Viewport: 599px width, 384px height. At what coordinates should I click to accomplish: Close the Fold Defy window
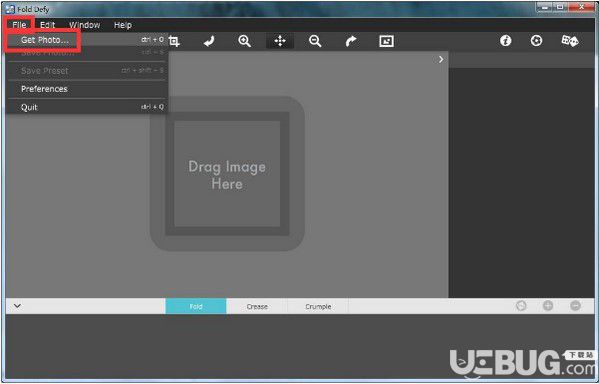[x=581, y=6]
